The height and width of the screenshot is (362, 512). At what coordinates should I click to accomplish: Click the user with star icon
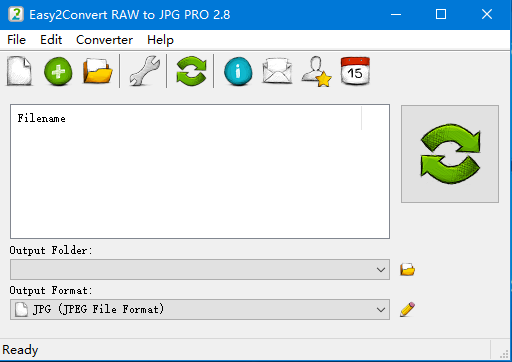pyautogui.click(x=316, y=71)
